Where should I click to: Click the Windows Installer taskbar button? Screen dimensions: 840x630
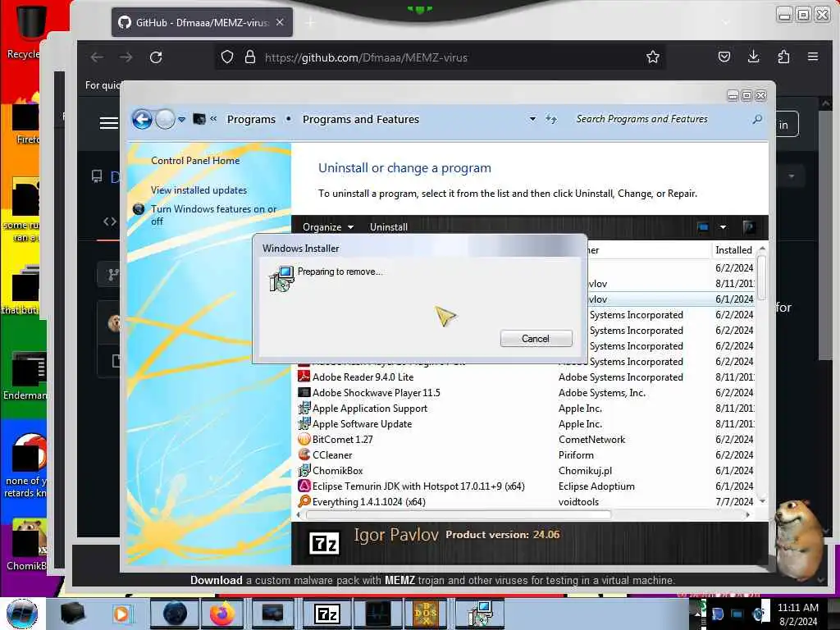click(x=480, y=614)
